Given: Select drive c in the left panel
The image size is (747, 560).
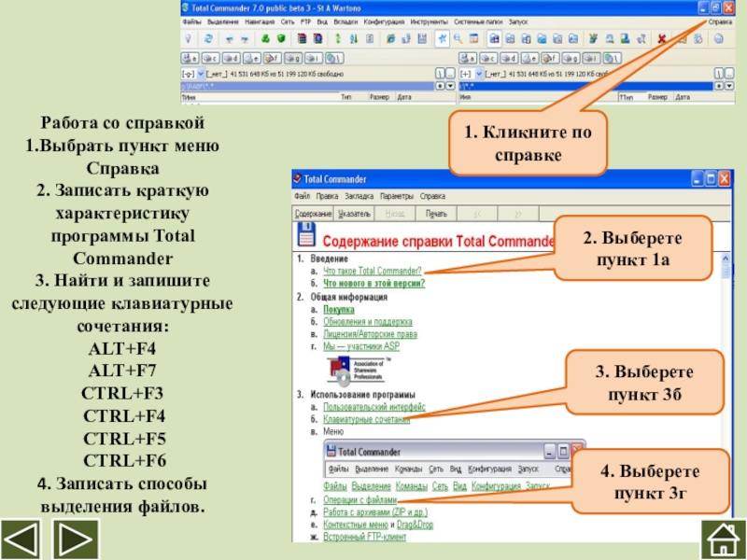Looking at the screenshot, I should coord(210,58).
